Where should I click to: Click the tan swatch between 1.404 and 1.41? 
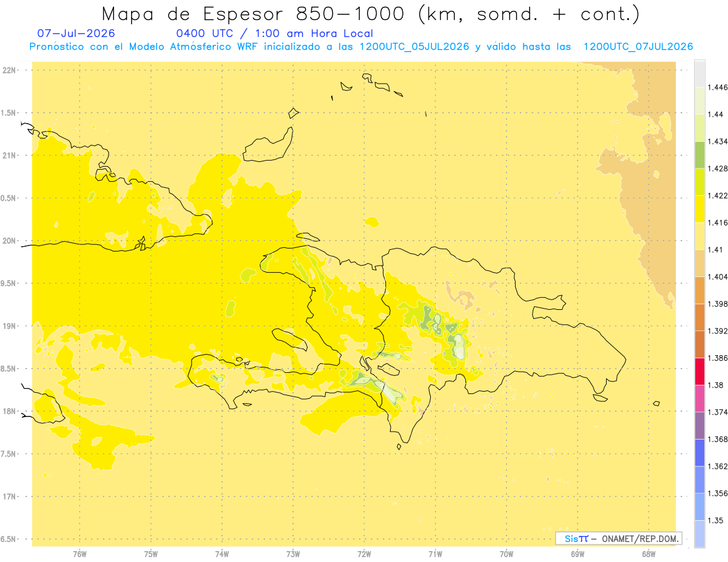[x=699, y=263]
